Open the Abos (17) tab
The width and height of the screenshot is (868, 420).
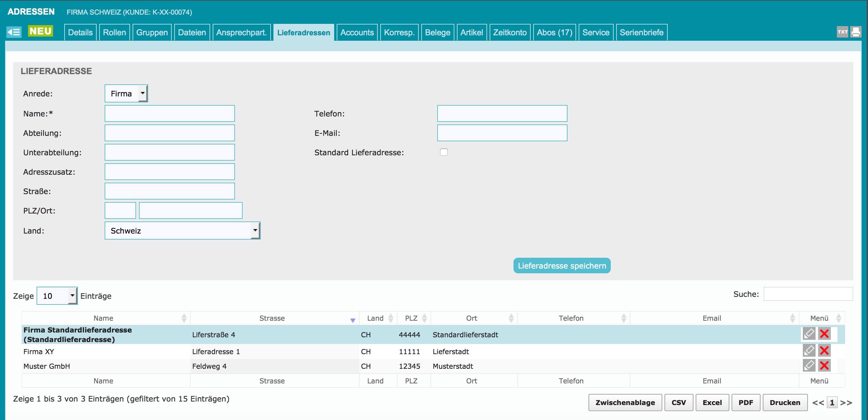pyautogui.click(x=554, y=32)
